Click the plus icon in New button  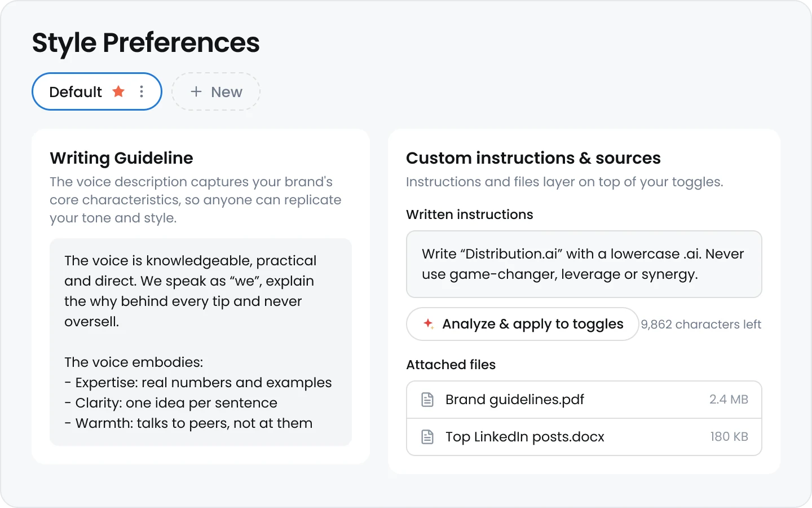pos(196,91)
